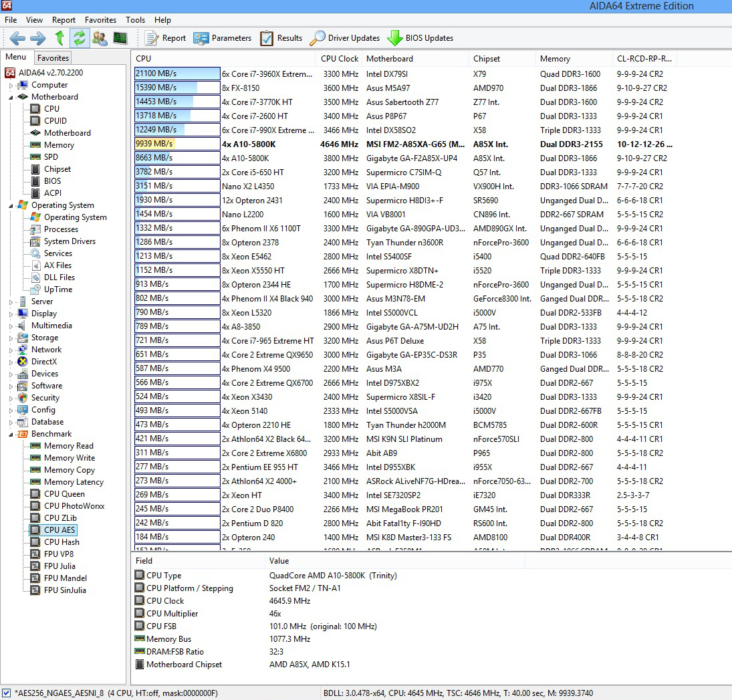The width and height of the screenshot is (732, 700).
Task: Select SPD under Motherboard
Action: (51, 157)
